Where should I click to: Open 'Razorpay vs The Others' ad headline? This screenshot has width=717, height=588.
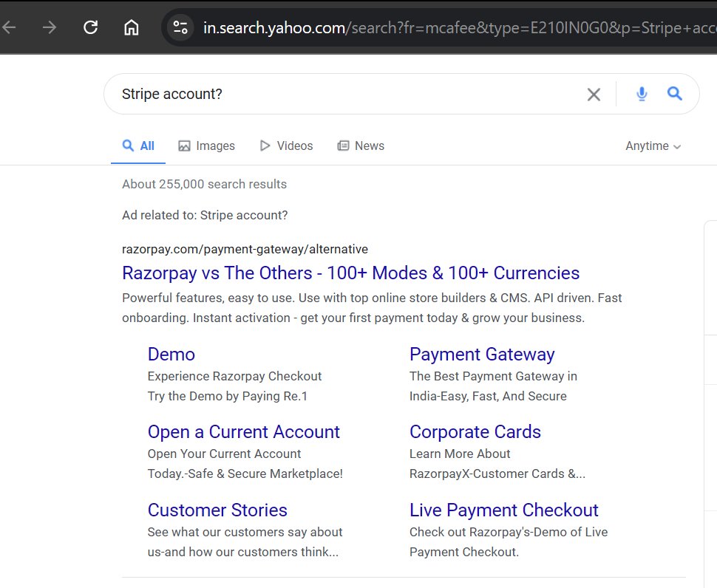tap(350, 273)
